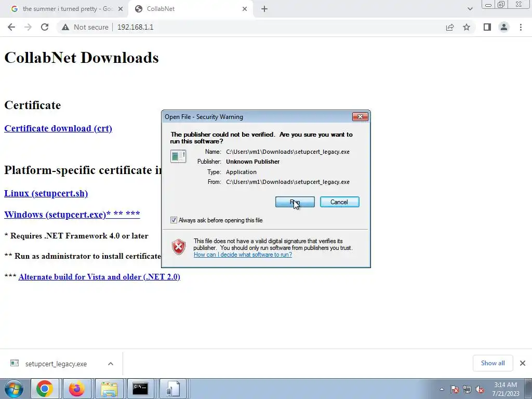
Task: Close the downloads bar
Action: pyautogui.click(x=523, y=363)
